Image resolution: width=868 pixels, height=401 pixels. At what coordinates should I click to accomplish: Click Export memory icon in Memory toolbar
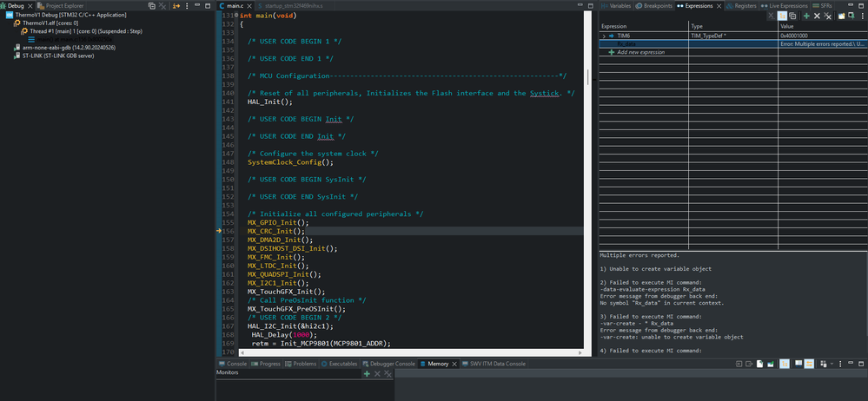click(x=749, y=364)
